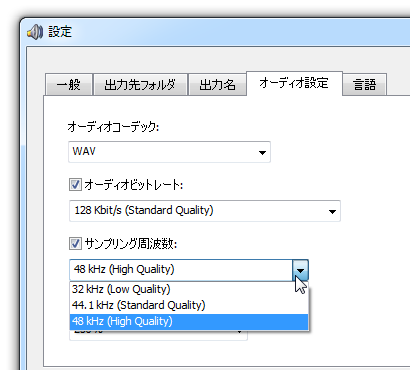The height and width of the screenshot is (370, 410).
Task: Uncheck the サンプリング周波数 checkbox
Action: tap(75, 243)
